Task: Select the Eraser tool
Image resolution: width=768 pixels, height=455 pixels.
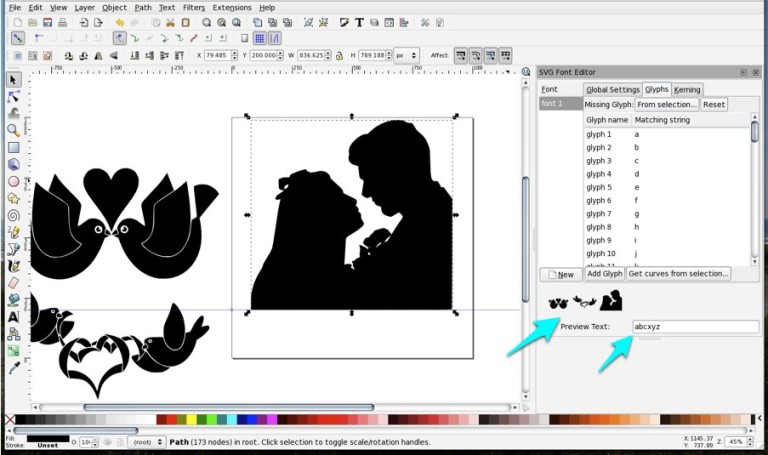Action: (x=14, y=283)
